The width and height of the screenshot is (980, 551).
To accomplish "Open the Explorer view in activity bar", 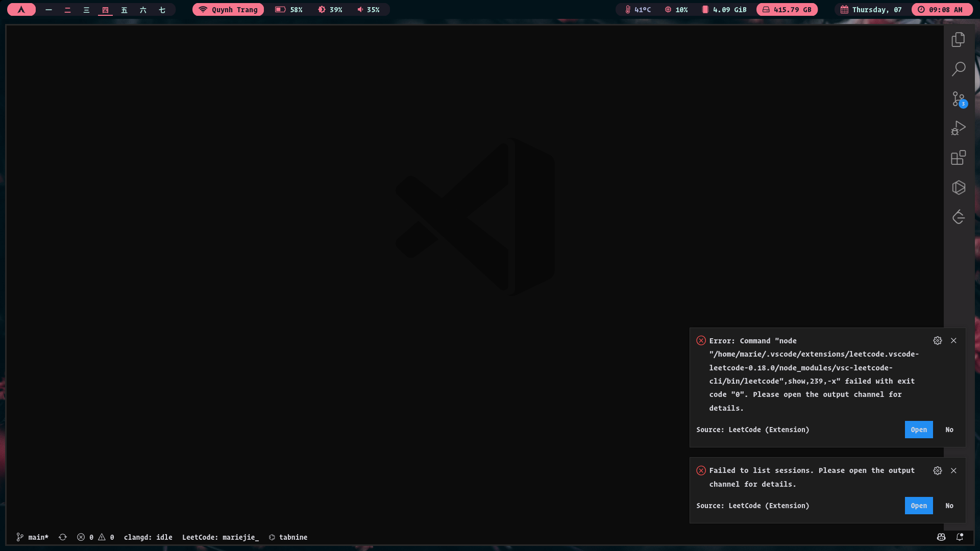I will (x=958, y=39).
